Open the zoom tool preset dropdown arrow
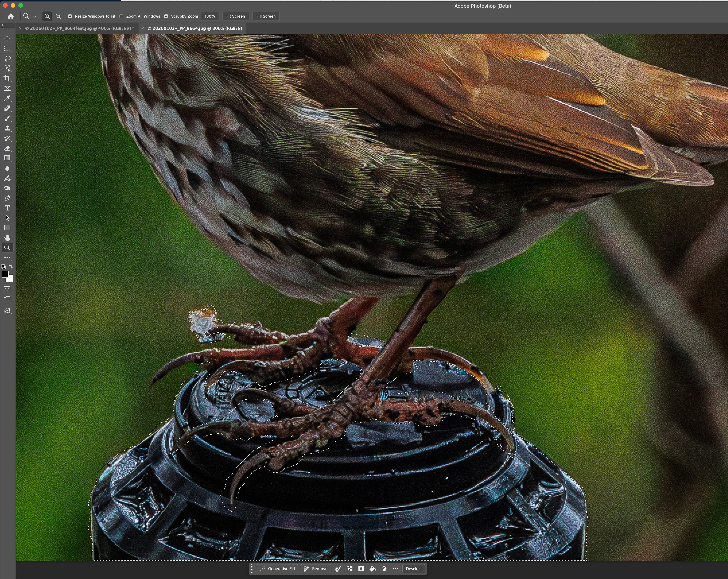728x579 pixels. 34,17
